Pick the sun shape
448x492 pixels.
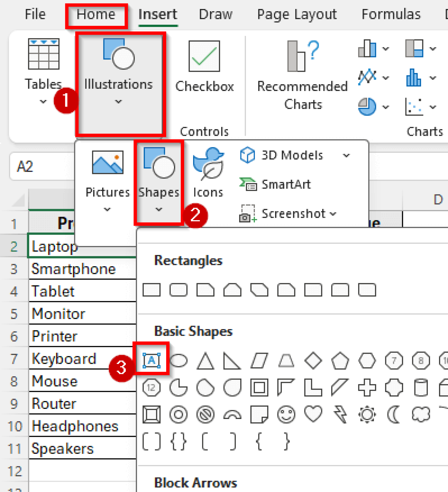[x=367, y=414]
